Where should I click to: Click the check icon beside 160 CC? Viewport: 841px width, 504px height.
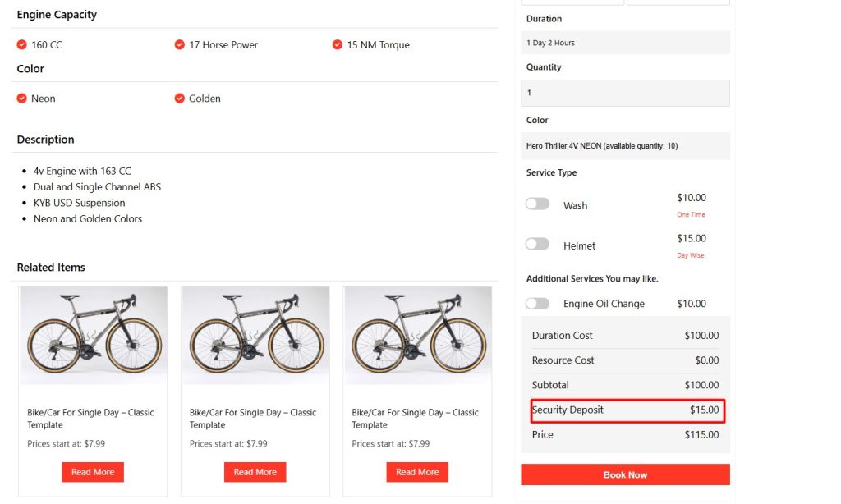click(21, 44)
